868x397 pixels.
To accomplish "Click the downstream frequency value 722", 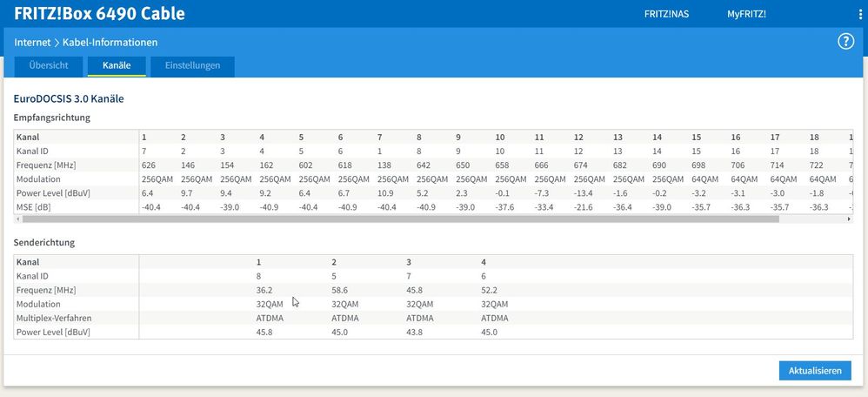I will coord(816,165).
